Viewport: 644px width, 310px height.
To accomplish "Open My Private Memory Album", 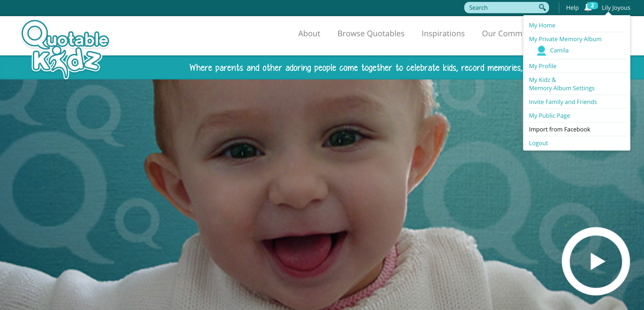I will coord(565,39).
